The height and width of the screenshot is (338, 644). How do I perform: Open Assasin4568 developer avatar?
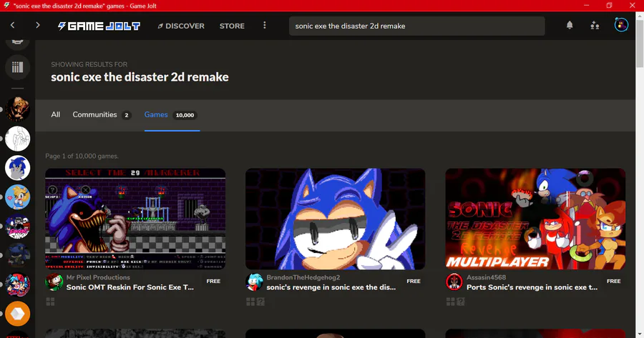pyautogui.click(x=454, y=282)
